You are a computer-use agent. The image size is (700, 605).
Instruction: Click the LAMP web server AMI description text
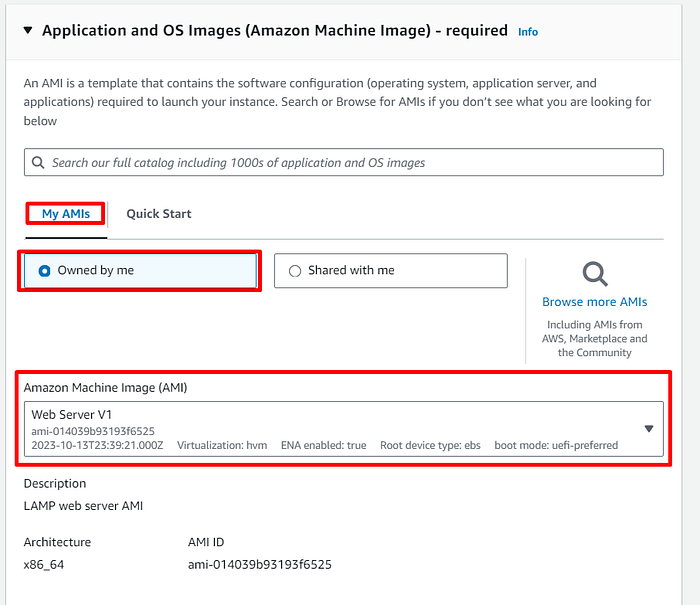[83, 506]
